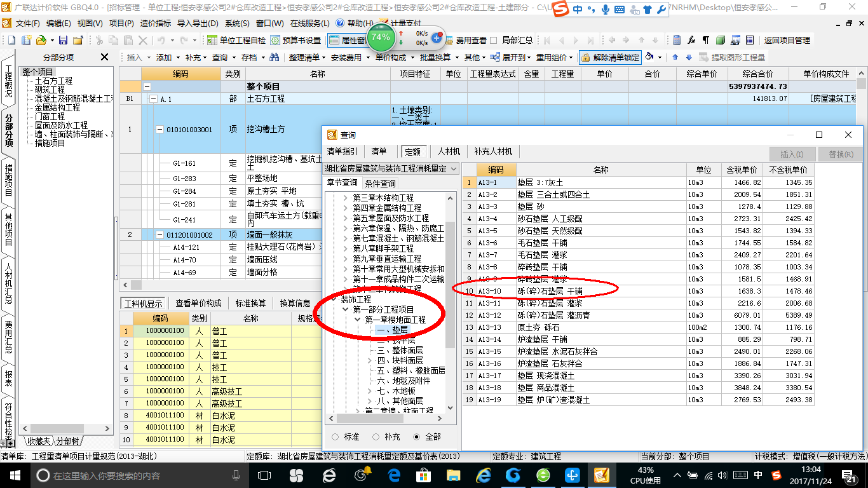Select the 三、整体面层 tree item

400,350
